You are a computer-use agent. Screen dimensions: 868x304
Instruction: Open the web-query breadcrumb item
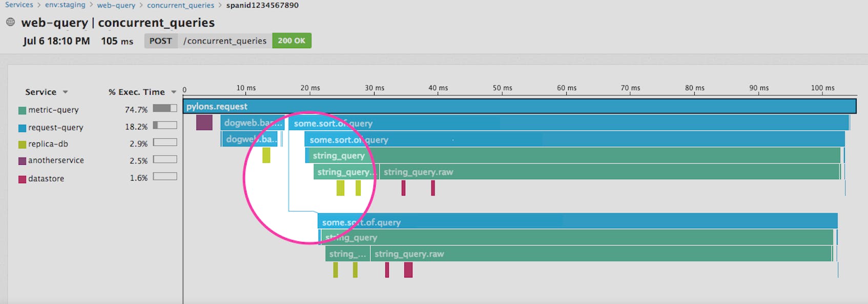(116, 5)
